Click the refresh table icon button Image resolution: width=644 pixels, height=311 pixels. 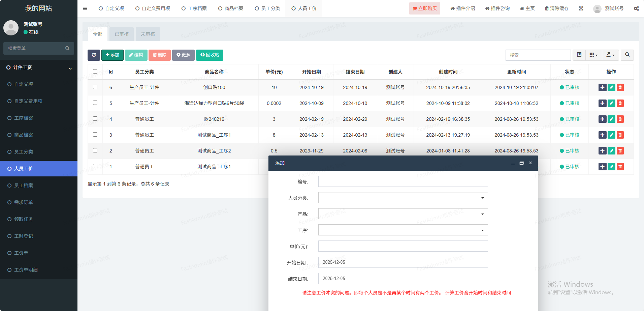pyautogui.click(x=94, y=55)
